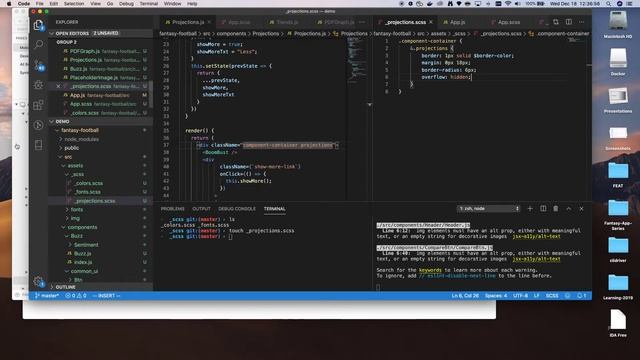Open the Search view in activity bar
The height and width of the screenshot is (360, 640).
click(x=38, y=44)
